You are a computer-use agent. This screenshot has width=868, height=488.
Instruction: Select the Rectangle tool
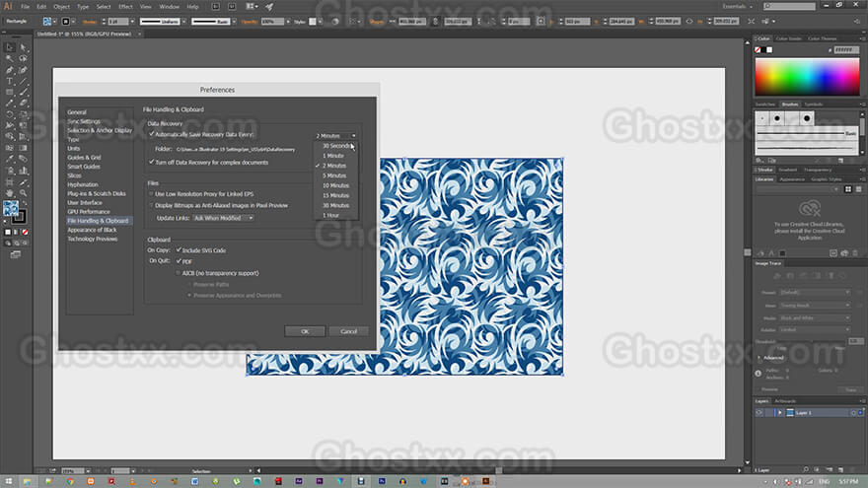(10, 93)
